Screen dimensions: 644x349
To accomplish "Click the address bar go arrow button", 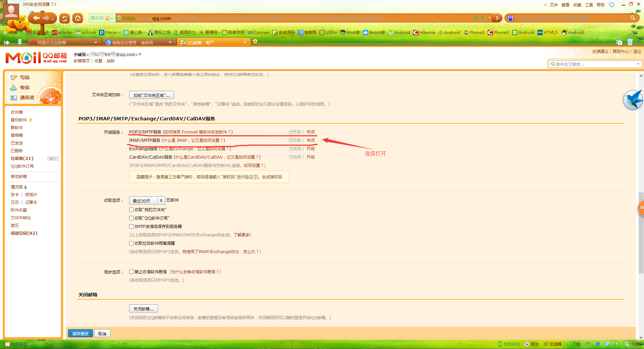I will point(497,18).
